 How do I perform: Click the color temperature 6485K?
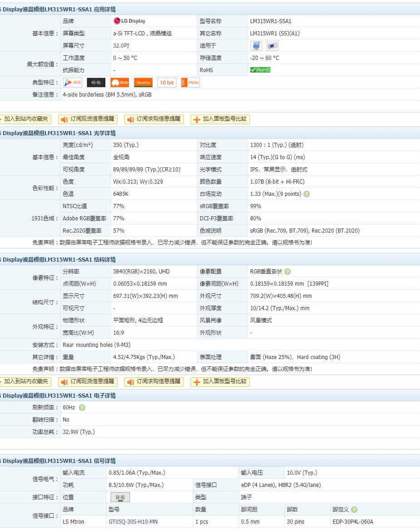coord(121,194)
